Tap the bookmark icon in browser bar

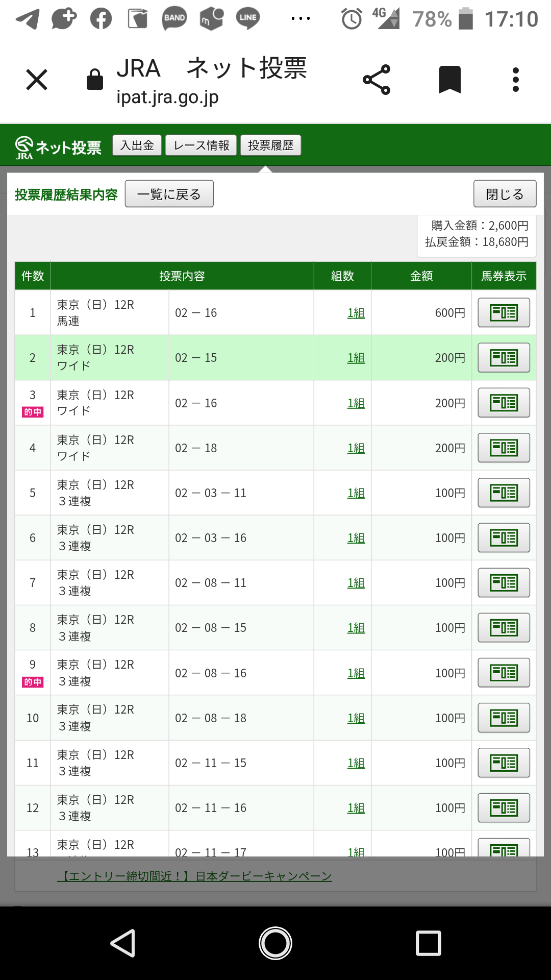point(449,80)
